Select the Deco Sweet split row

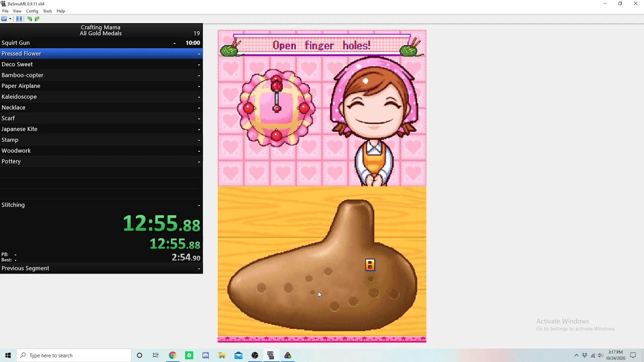tap(101, 64)
